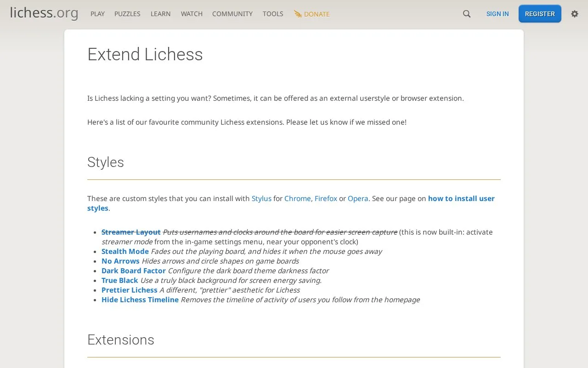Click description "Removes the timeline of activity"
Image resolution: width=588 pixels, height=368 pixels.
300,300
